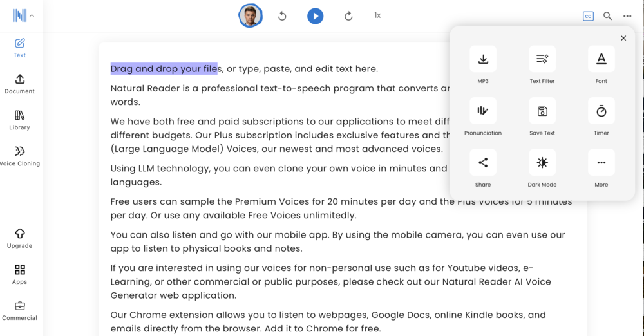This screenshot has height=336, width=644.
Task: Open the Pronunciation editor icon
Action: 483,111
